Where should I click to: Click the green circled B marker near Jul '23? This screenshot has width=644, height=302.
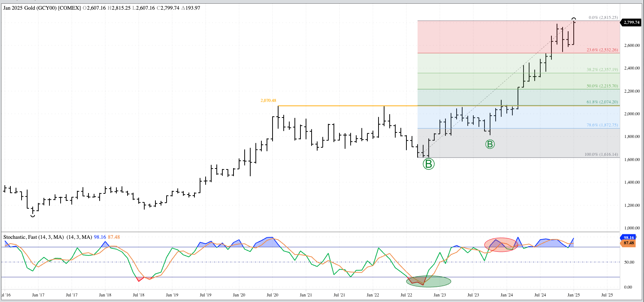[490, 144]
